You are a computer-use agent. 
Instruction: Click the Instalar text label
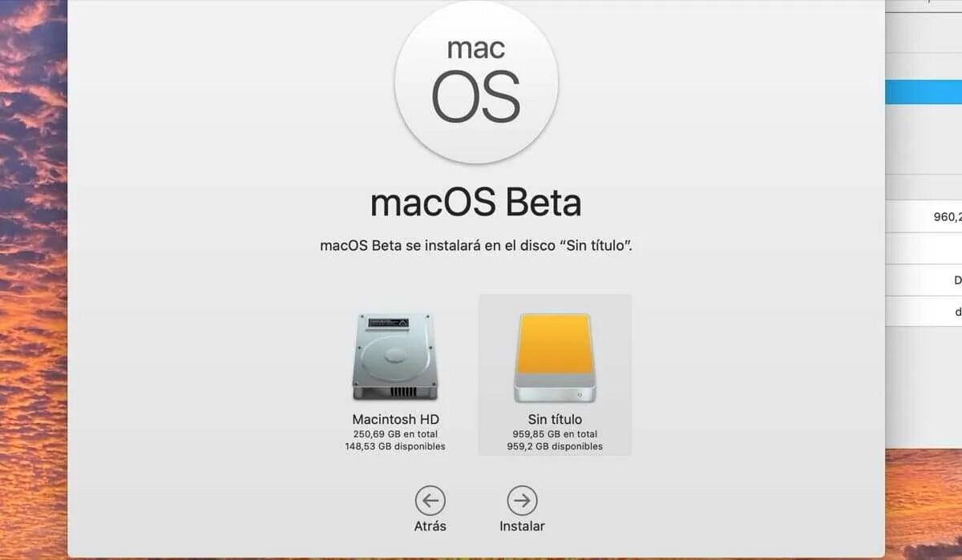pos(522,526)
